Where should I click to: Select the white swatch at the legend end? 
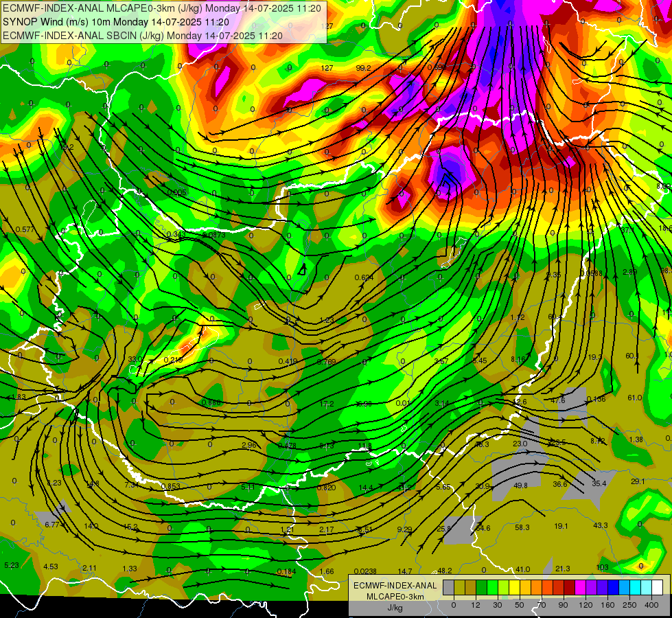click(x=657, y=588)
